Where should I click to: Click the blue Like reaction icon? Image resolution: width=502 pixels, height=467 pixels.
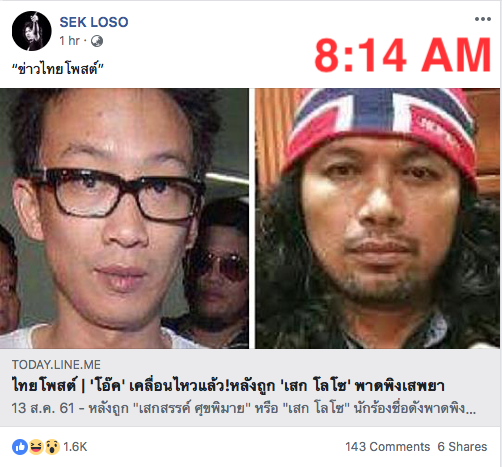tap(20, 447)
